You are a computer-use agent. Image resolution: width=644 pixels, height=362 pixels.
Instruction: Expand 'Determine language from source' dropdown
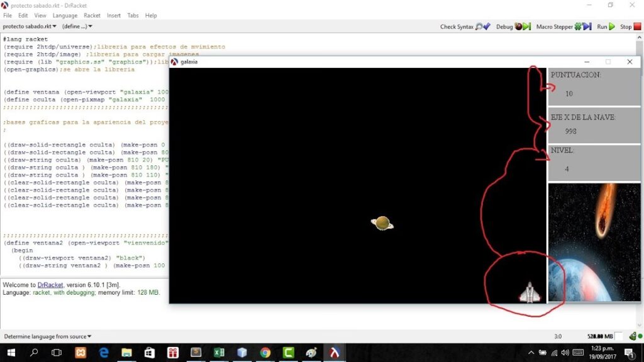pyautogui.click(x=48, y=337)
